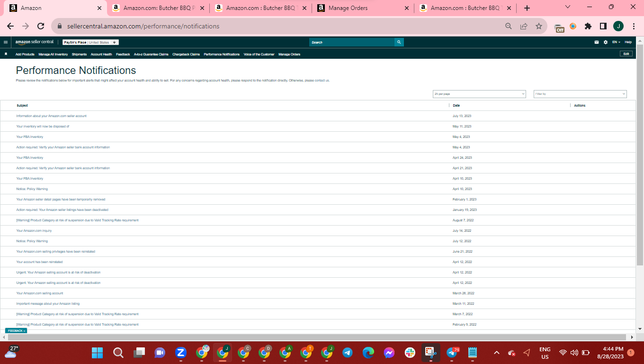
Task: Click the Subject column header
Action: [x=22, y=106]
